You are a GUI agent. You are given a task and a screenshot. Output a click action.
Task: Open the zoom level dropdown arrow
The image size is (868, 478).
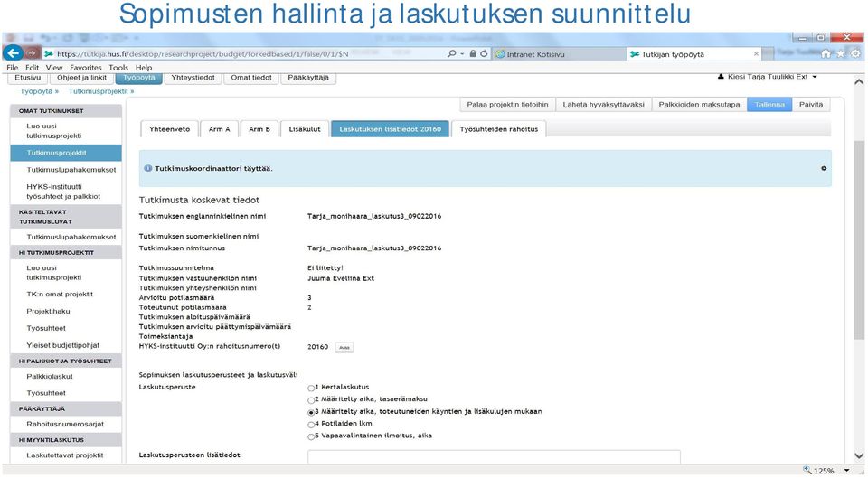pyautogui.click(x=846, y=470)
